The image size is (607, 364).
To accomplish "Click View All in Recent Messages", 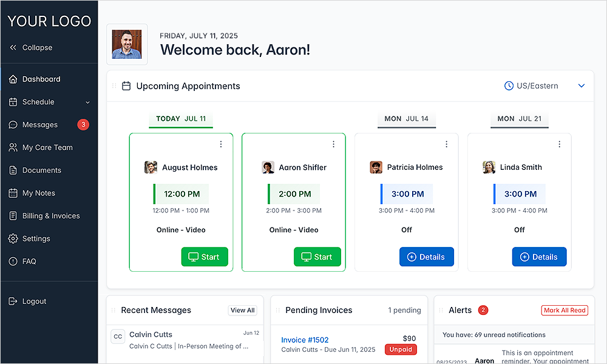I will point(242,310).
